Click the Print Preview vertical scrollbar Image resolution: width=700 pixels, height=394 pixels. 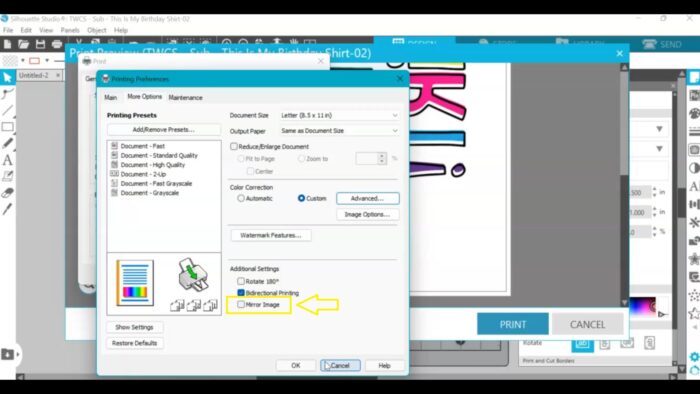(x=624, y=184)
